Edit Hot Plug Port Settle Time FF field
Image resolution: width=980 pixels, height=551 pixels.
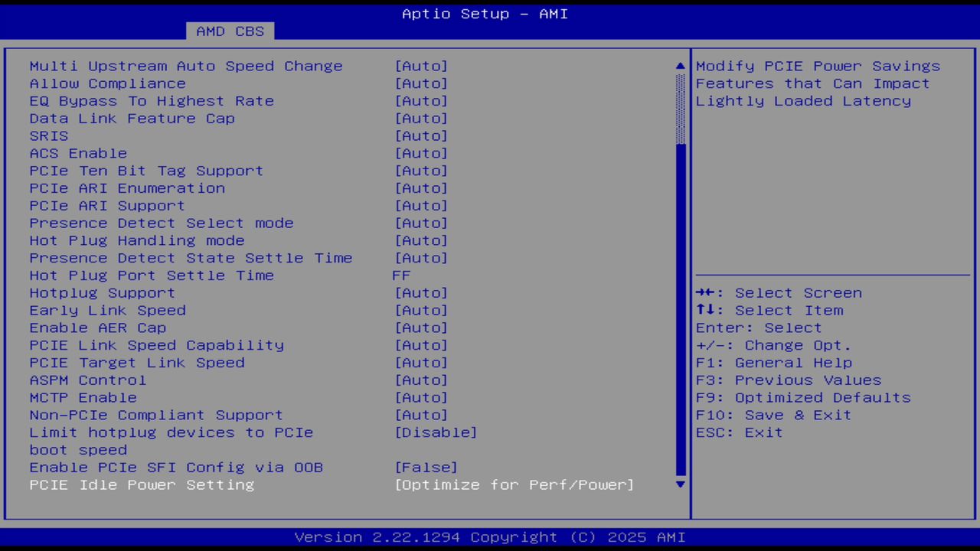tap(402, 275)
